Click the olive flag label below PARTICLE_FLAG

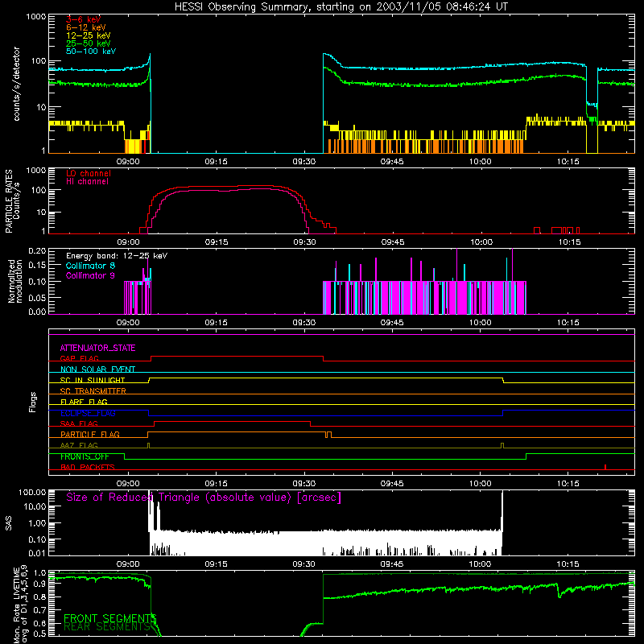click(79, 445)
